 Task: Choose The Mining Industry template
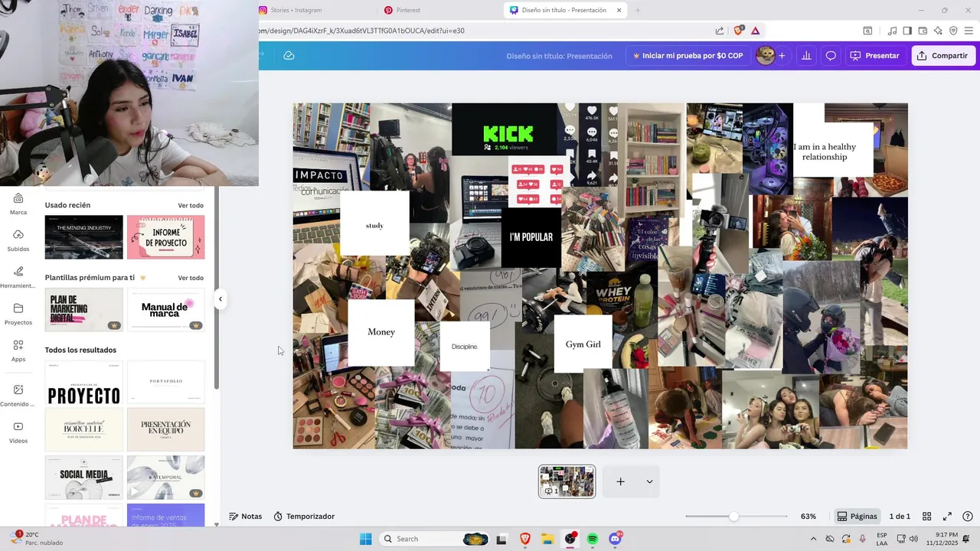pyautogui.click(x=83, y=237)
